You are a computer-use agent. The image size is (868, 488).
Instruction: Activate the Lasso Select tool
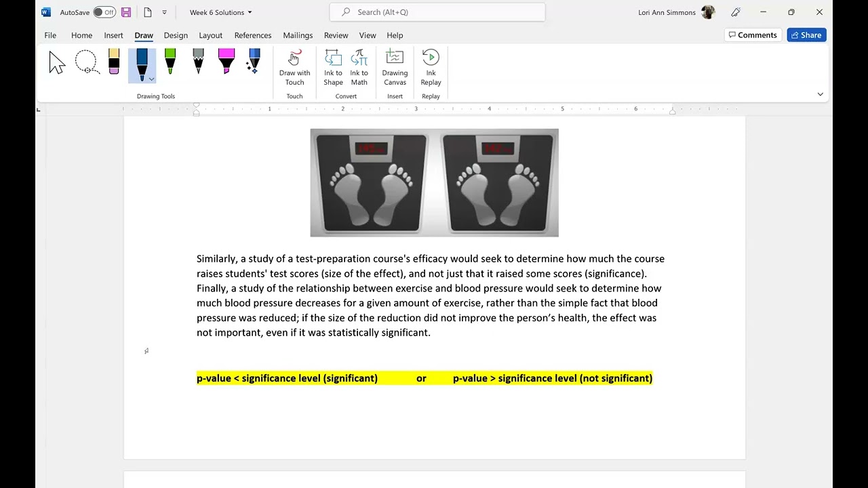pyautogui.click(x=87, y=62)
